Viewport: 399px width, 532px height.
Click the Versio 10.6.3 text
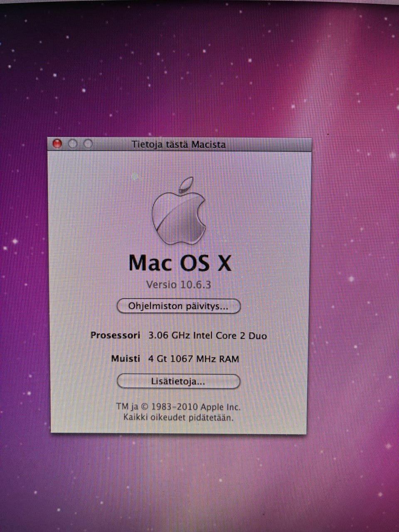179,285
